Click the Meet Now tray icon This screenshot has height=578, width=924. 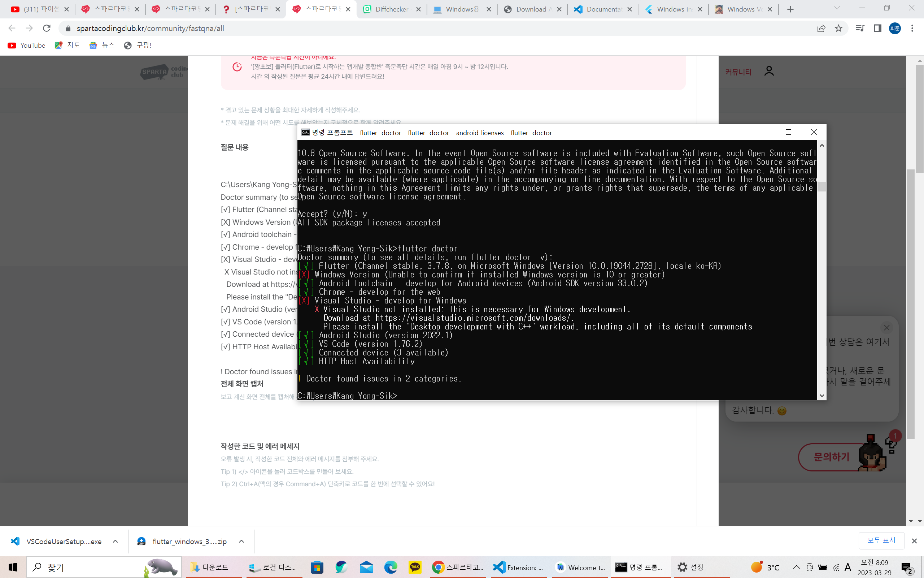coord(810,568)
